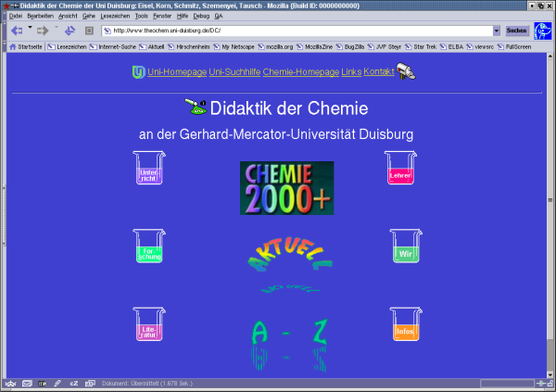Click the vertical scrollbar thumb
The width and height of the screenshot is (556, 392).
pyautogui.click(x=550, y=200)
